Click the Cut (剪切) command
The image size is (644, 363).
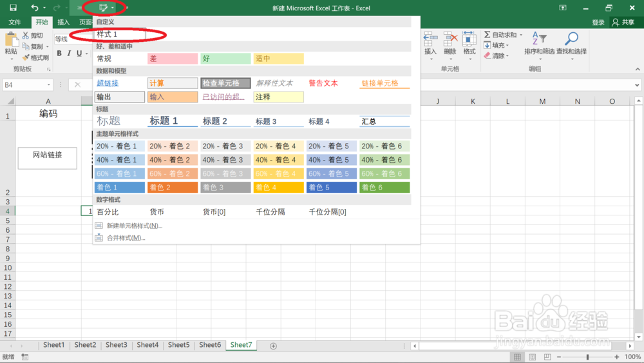[x=33, y=35]
